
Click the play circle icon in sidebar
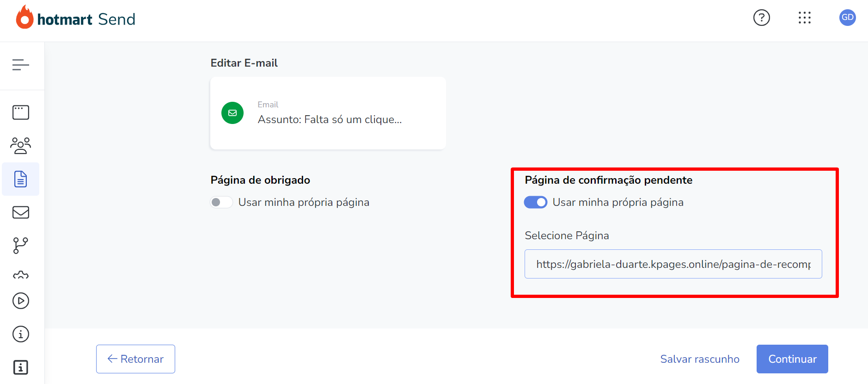pos(21,301)
